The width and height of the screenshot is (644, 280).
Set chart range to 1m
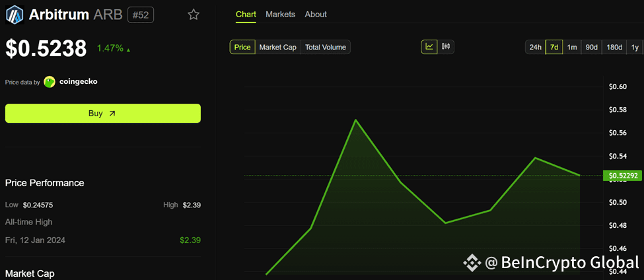tap(572, 47)
